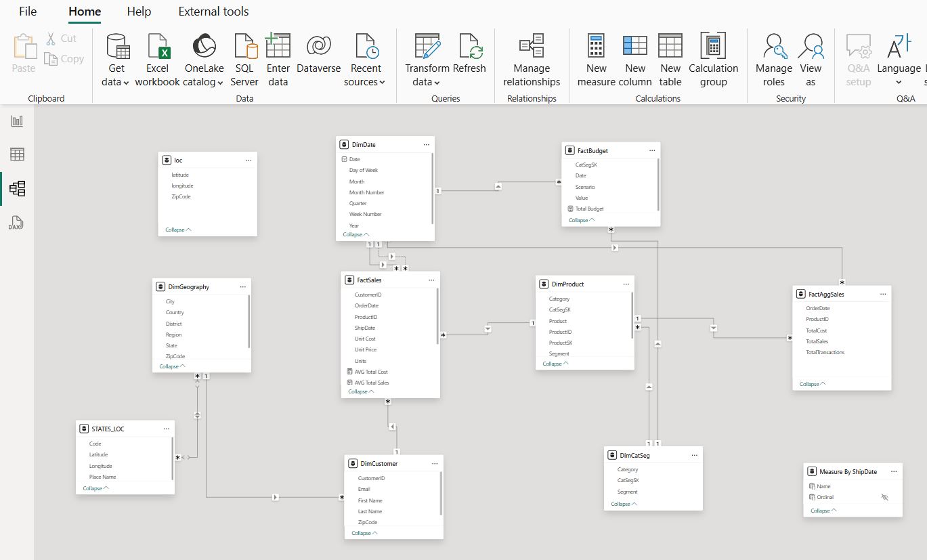This screenshot has height=560, width=927.
Task: Switch to Report view in the sidebar
Action: 16,121
